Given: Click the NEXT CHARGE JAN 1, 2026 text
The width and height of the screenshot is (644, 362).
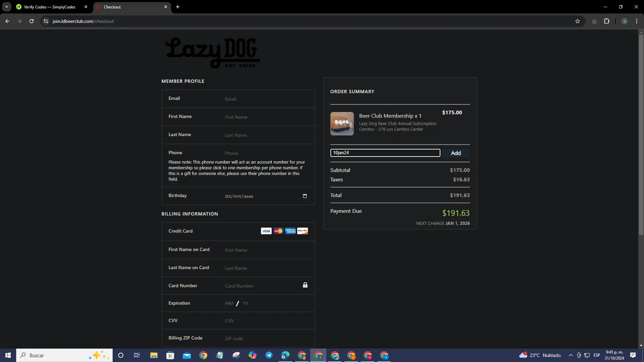Looking at the screenshot, I should click(x=443, y=223).
